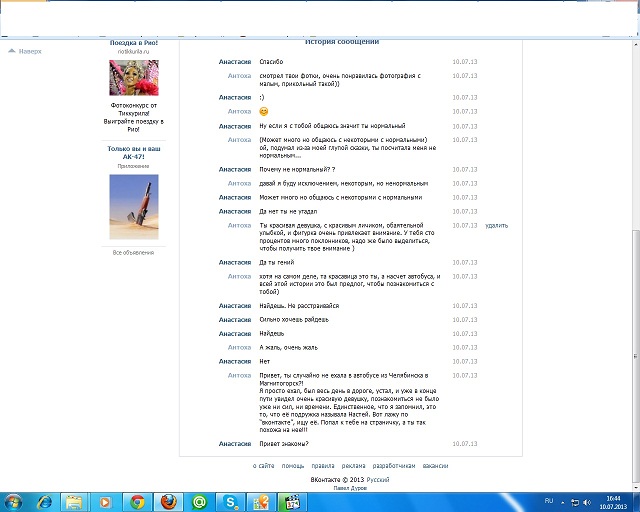
Task: Click the system tray clock showing 16:44
Action: (x=611, y=501)
